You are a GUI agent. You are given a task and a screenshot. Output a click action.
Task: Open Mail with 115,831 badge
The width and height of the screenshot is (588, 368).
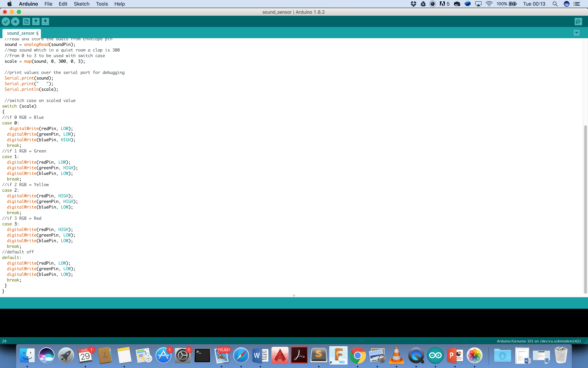tap(222, 355)
